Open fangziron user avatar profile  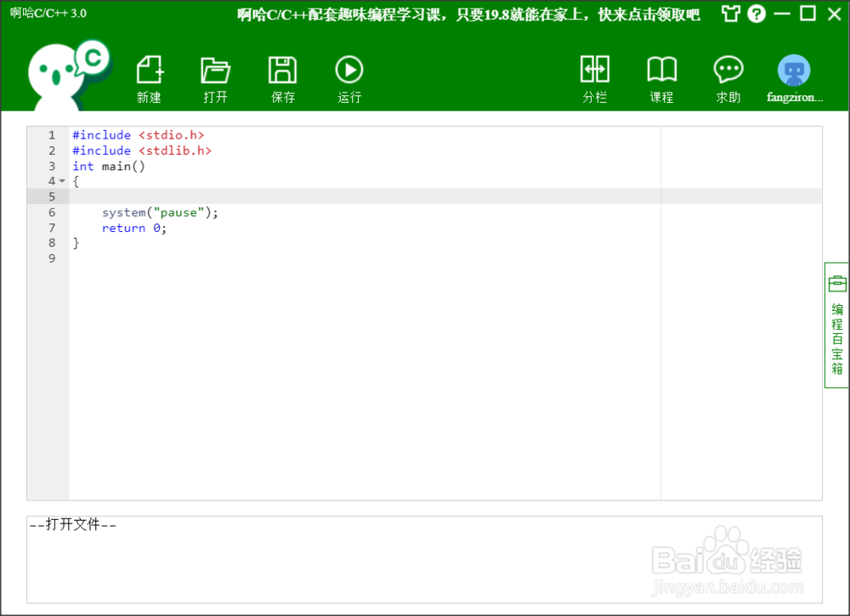(794, 79)
